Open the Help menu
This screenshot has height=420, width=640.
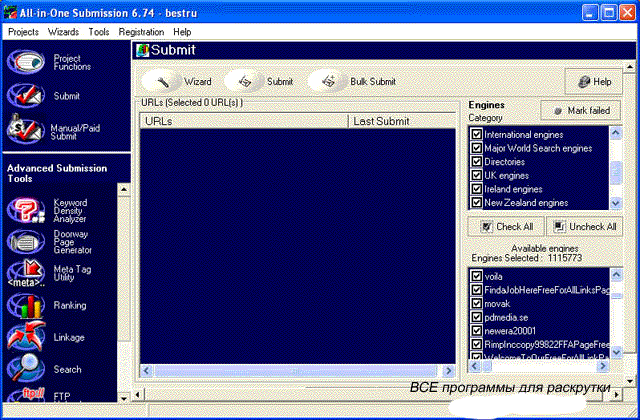[x=182, y=32]
